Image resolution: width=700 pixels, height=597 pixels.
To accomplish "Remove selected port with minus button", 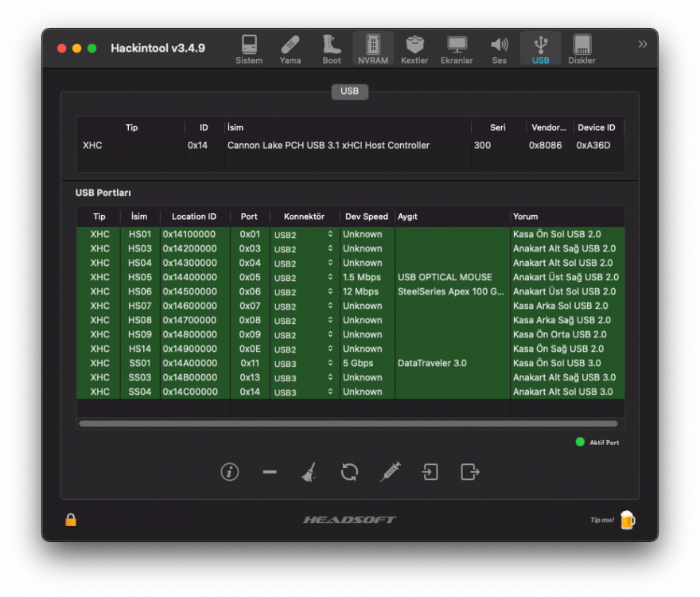I will pyautogui.click(x=270, y=472).
